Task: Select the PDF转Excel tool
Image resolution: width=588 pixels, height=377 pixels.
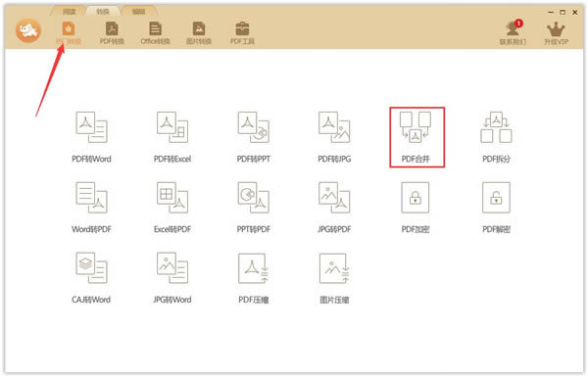Action: point(172,137)
